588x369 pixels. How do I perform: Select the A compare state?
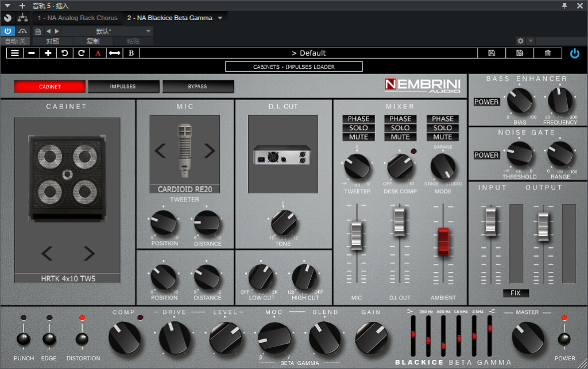point(98,53)
